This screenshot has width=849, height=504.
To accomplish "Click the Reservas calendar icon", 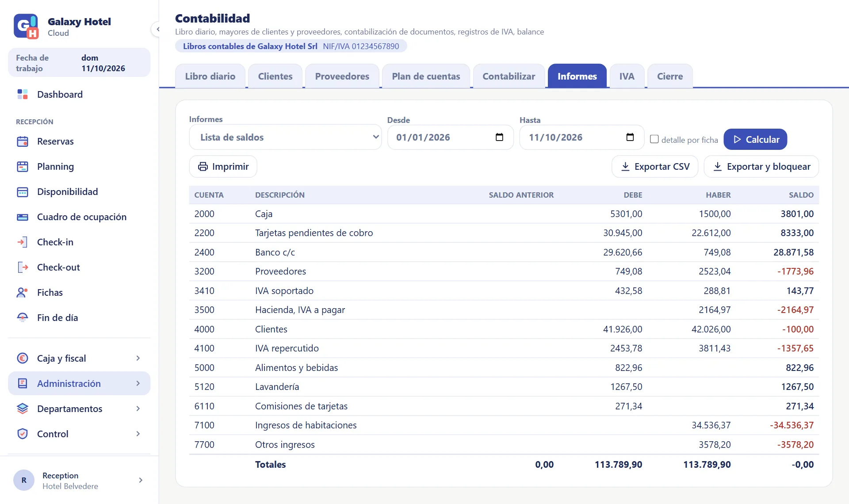I will tap(23, 141).
